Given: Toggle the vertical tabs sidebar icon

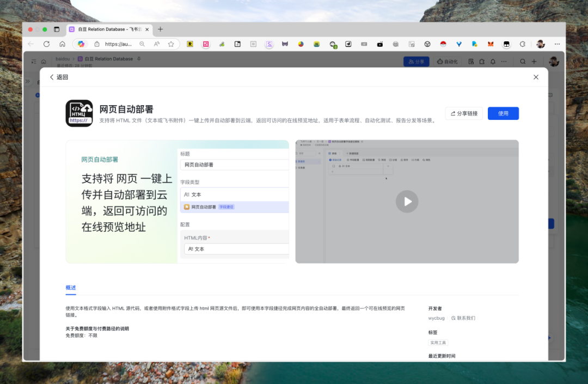Looking at the screenshot, I should click(x=57, y=29).
